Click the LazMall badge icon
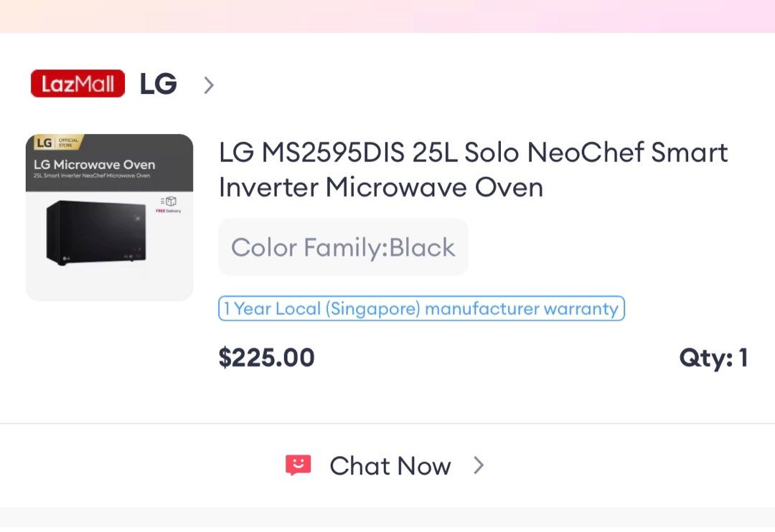Image resolution: width=775 pixels, height=532 pixels. click(77, 83)
